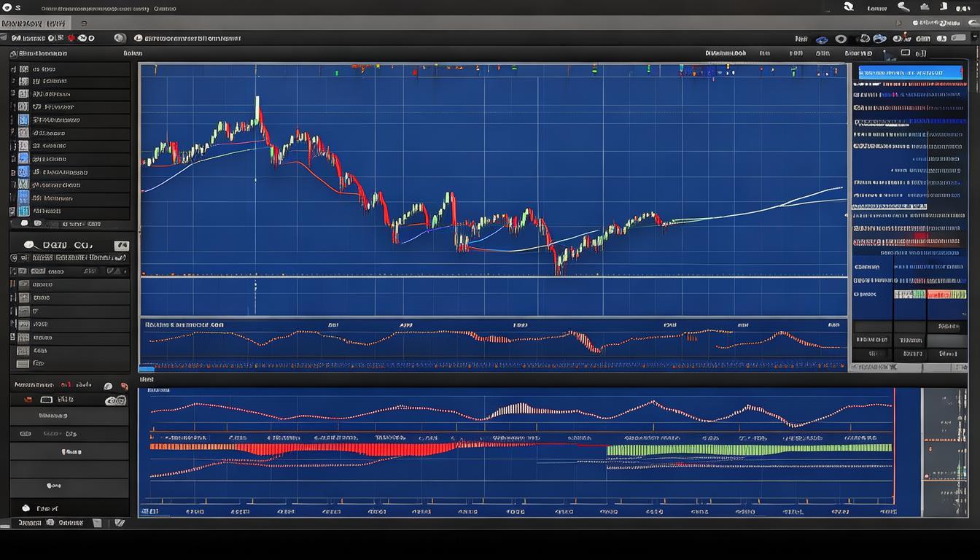Open the wrench settings icon in the title bar

[x=903, y=7]
